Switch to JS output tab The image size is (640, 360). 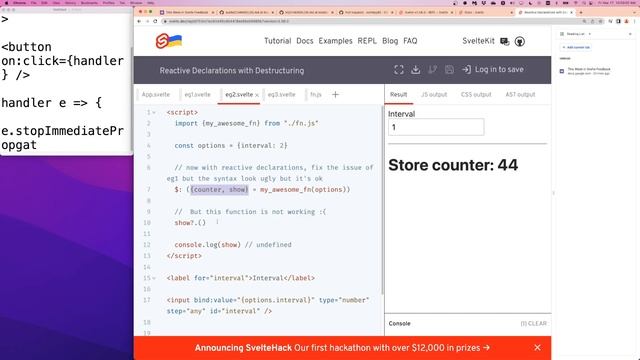point(434,95)
